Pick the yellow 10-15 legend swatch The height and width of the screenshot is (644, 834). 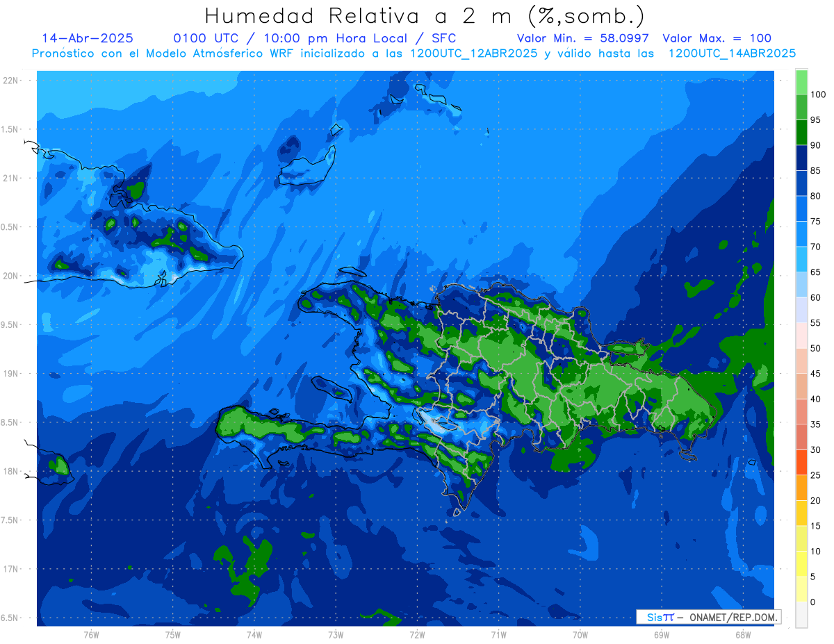(x=801, y=538)
